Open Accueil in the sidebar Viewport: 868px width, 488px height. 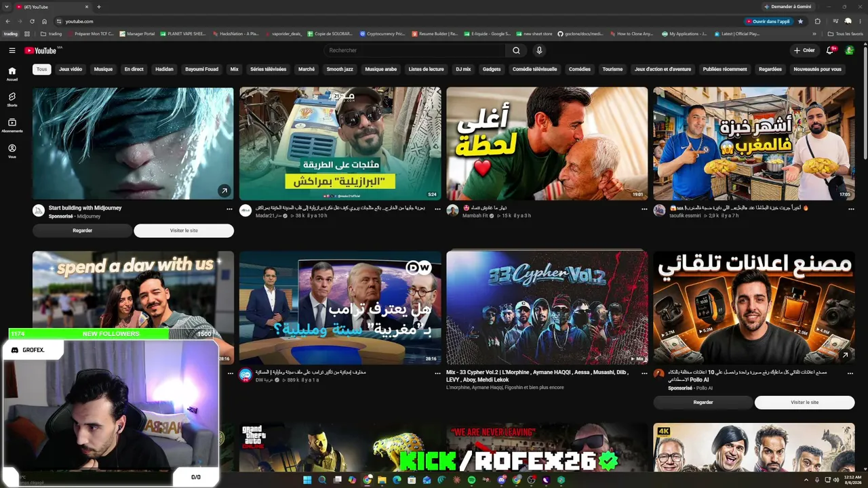12,74
